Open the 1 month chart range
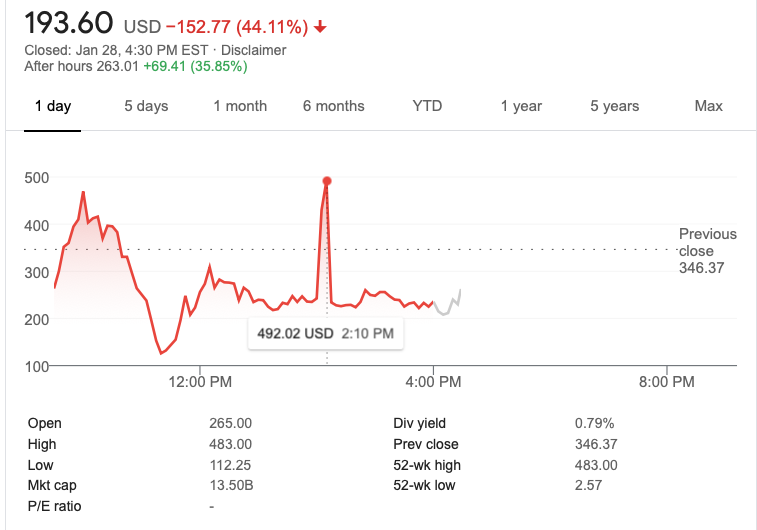Image resolution: width=757 pixels, height=530 pixels. point(240,106)
